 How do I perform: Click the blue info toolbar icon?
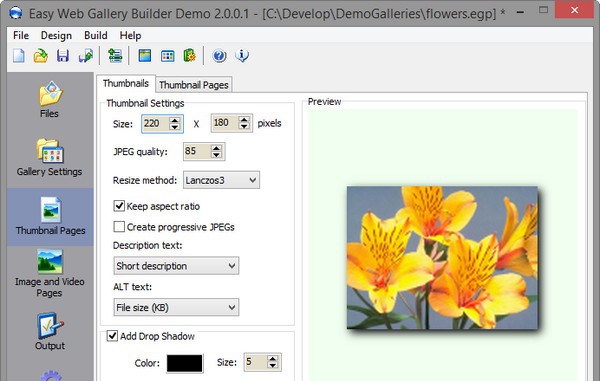[x=242, y=56]
